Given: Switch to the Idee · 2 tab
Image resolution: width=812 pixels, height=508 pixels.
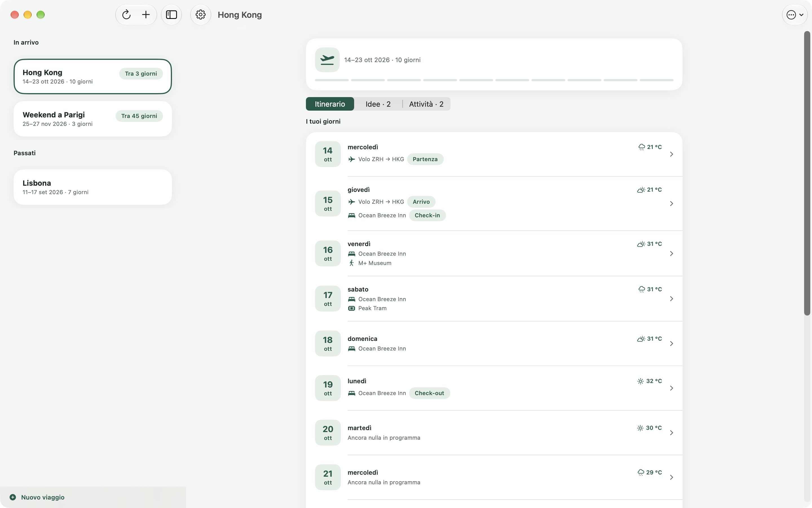Looking at the screenshot, I should (x=378, y=104).
